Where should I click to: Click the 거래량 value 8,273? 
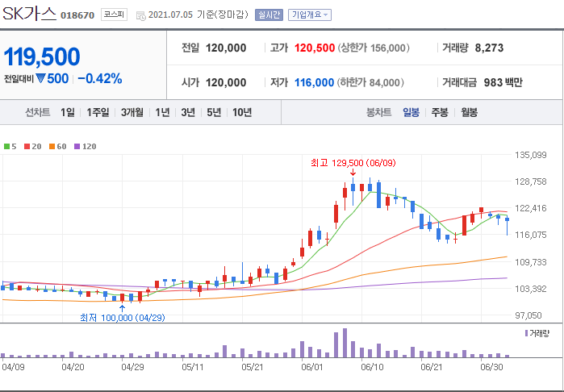point(489,48)
